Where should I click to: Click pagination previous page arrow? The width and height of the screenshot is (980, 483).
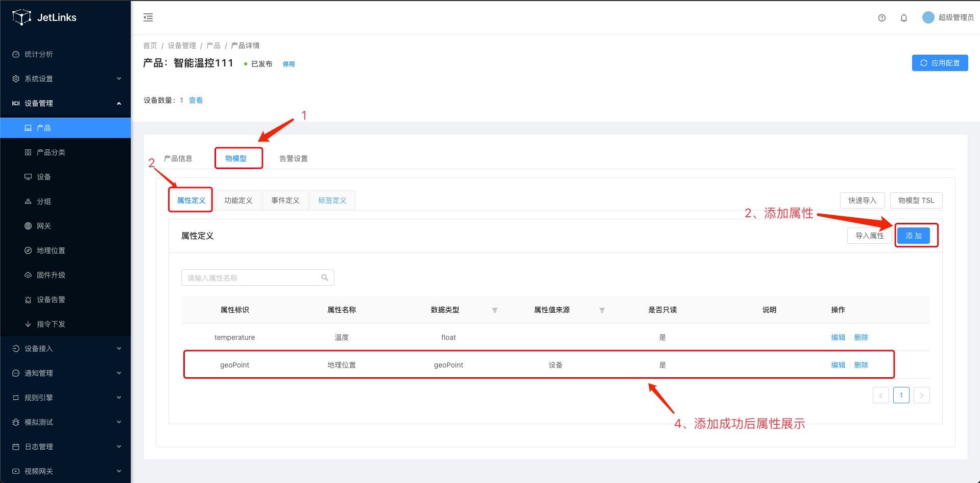(x=881, y=395)
